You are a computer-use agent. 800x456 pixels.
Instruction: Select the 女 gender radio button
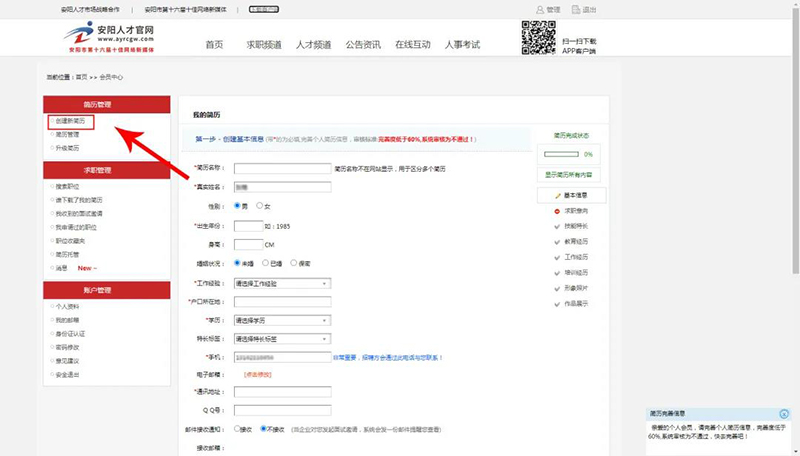[260, 206]
